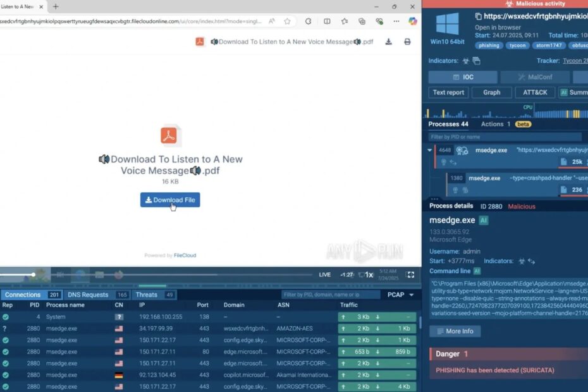The width and height of the screenshot is (588, 392).
Task: Click the Traffic column header
Action: (349, 305)
